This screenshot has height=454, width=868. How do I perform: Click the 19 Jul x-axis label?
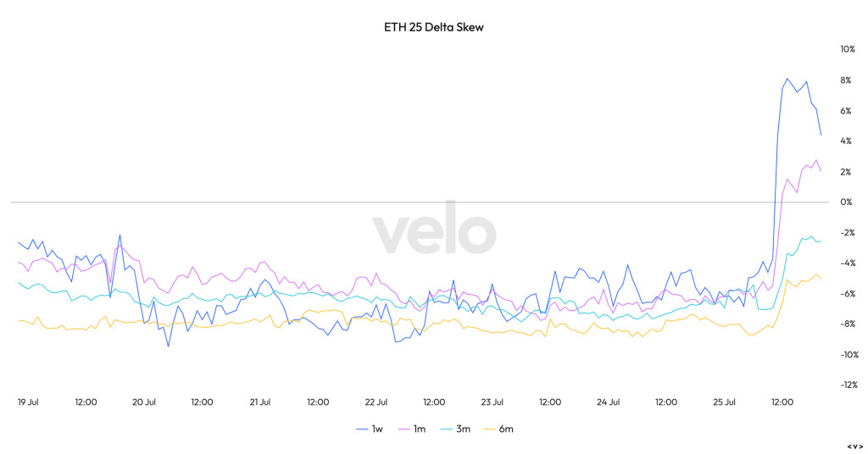tap(30, 402)
